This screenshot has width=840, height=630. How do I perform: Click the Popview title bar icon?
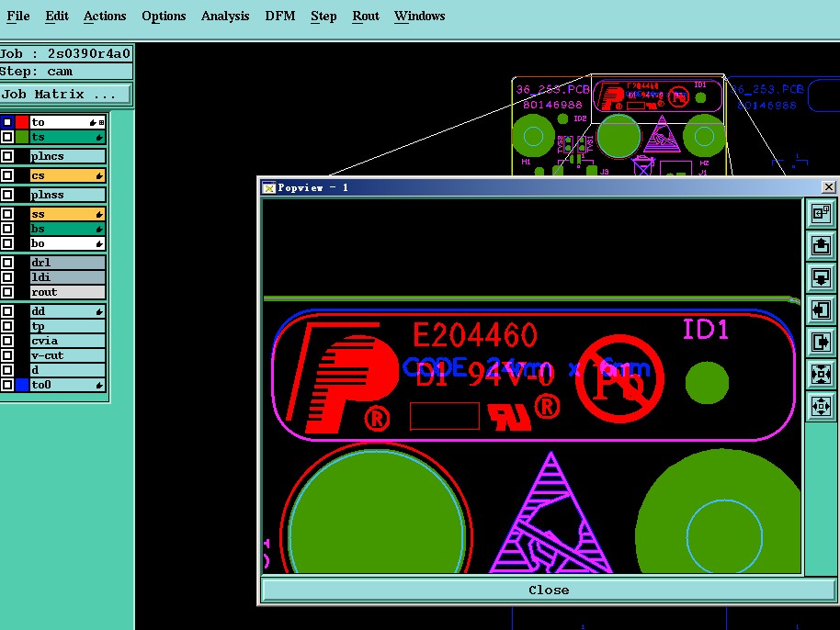click(x=269, y=188)
